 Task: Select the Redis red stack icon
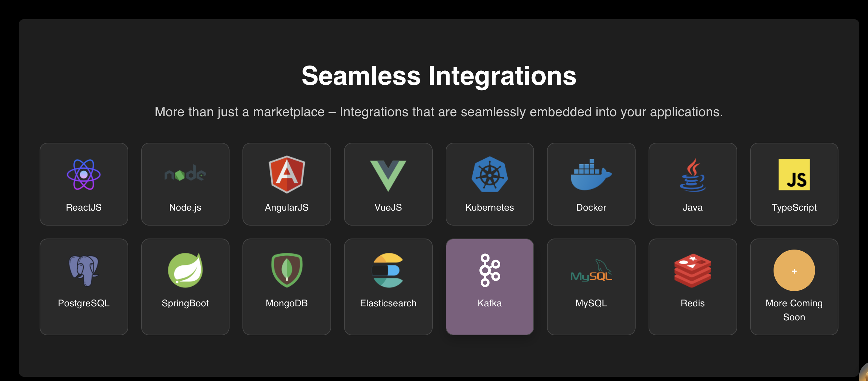coord(692,270)
